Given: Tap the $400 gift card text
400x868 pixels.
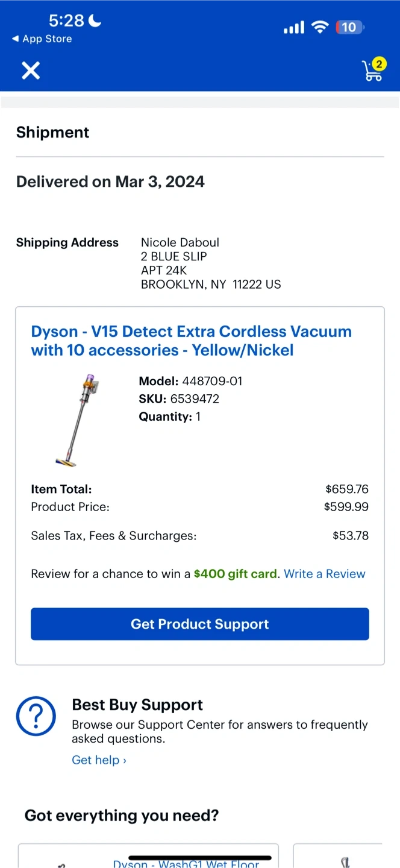Looking at the screenshot, I should [x=236, y=574].
